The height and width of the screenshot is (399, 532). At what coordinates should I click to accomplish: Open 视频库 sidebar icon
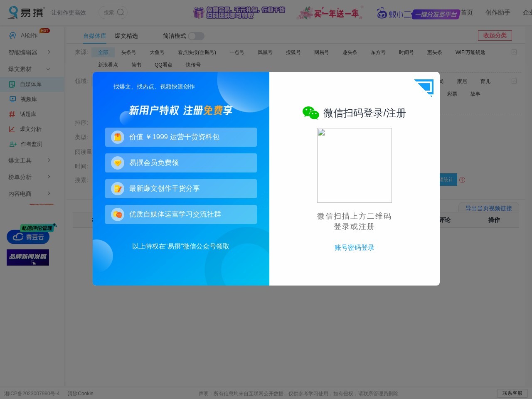tap(12, 99)
